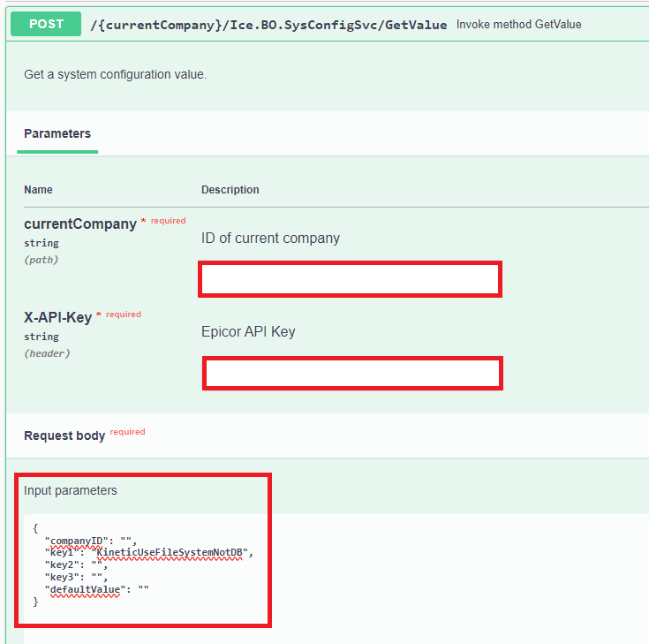Click the green POST method badge

[45, 24]
